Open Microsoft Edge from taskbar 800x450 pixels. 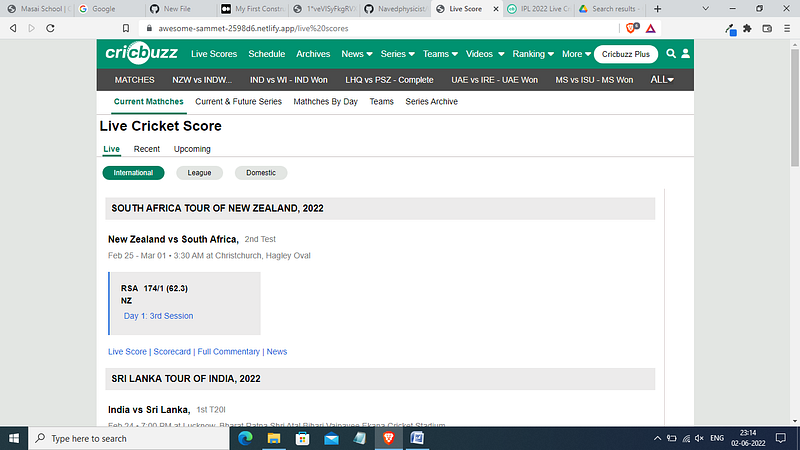[245, 438]
